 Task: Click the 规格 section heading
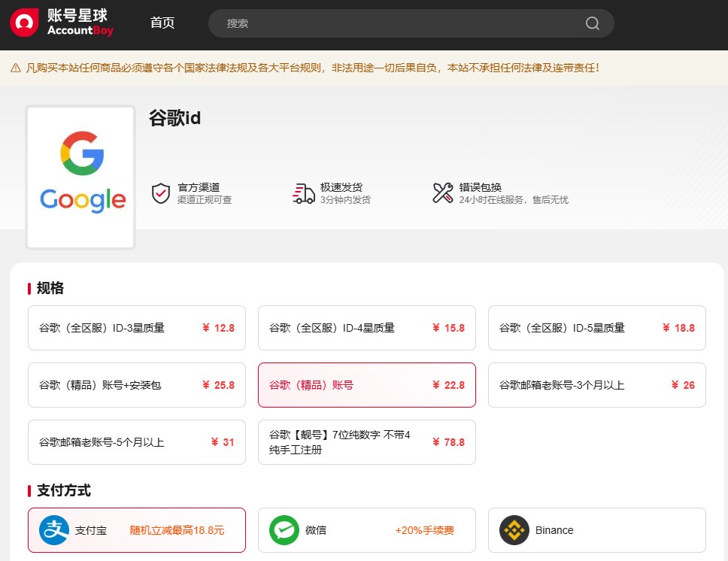50,288
